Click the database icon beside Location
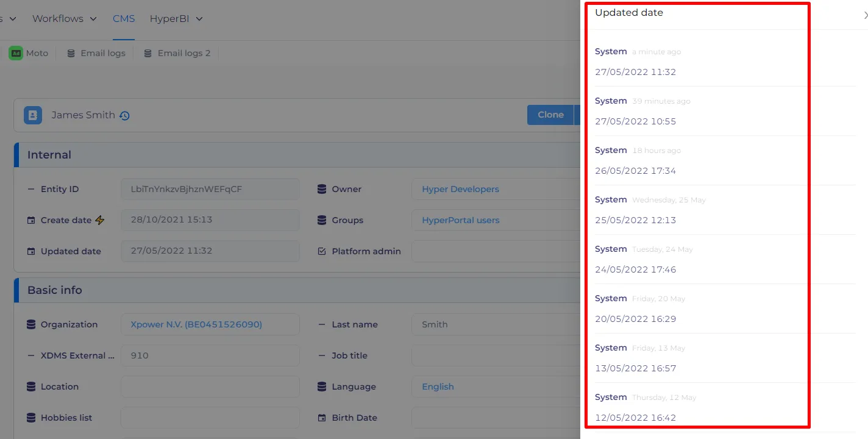The width and height of the screenshot is (868, 439). click(x=31, y=387)
